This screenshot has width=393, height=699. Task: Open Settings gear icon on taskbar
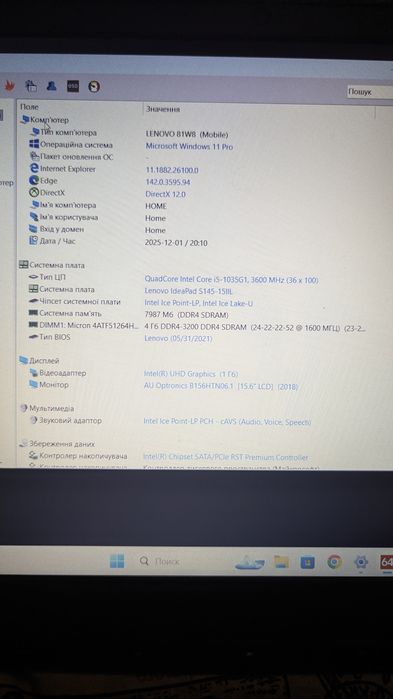(361, 563)
